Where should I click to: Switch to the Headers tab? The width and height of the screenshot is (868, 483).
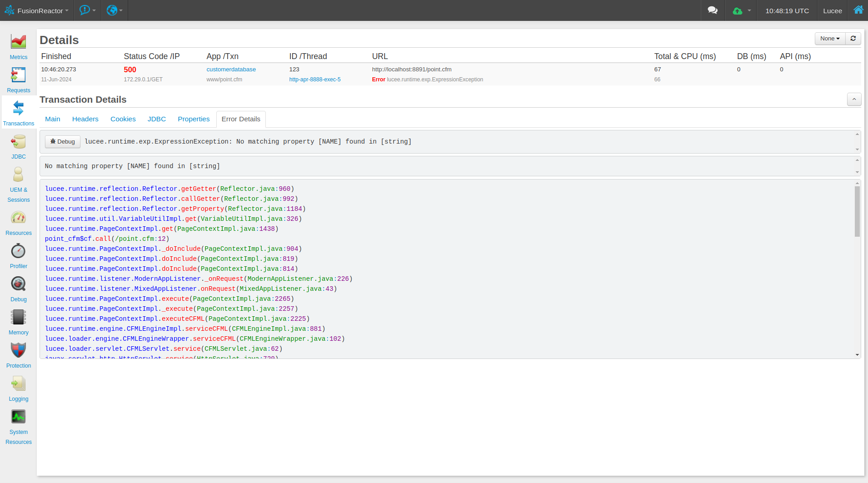coord(85,119)
